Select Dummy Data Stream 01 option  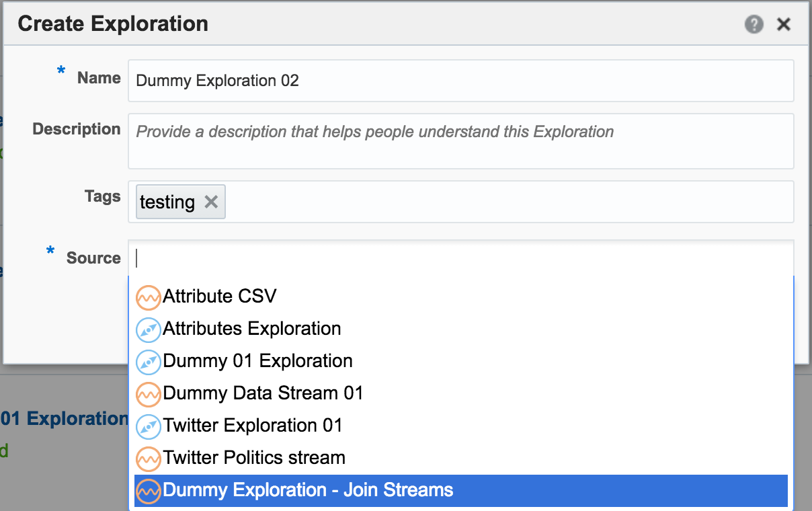[x=263, y=393]
